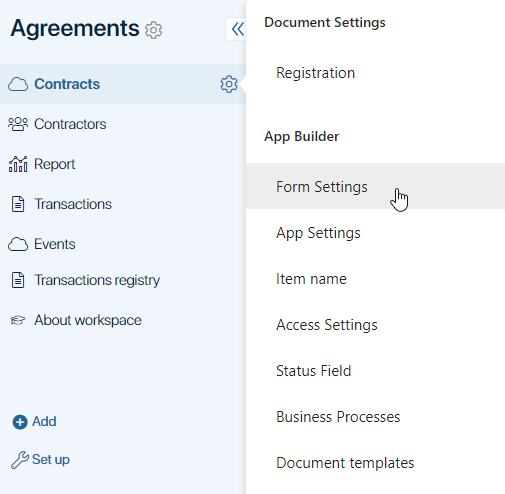Click the Transactions registry document icon
The height and width of the screenshot is (494, 505).
click(x=18, y=280)
